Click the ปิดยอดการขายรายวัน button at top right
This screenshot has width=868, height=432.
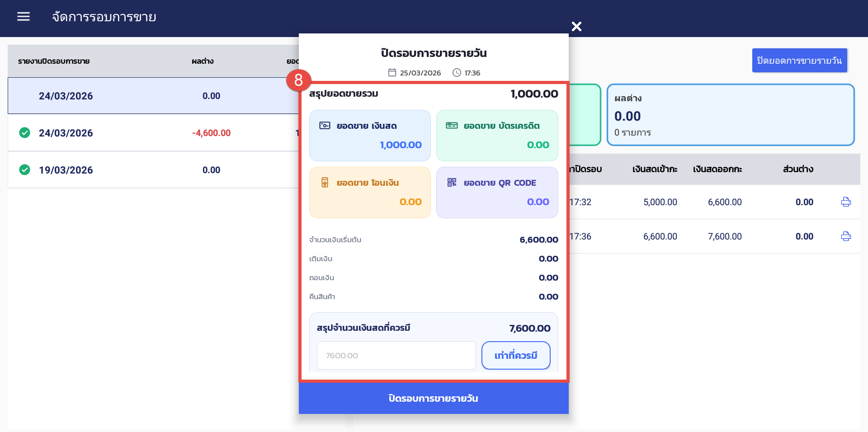coord(799,61)
